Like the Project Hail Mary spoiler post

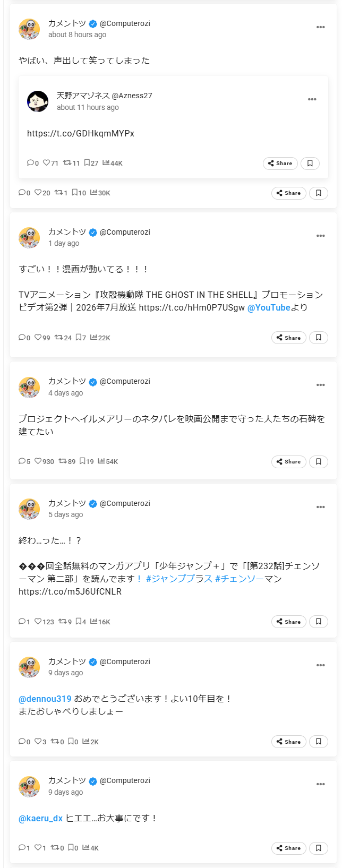coord(38,461)
